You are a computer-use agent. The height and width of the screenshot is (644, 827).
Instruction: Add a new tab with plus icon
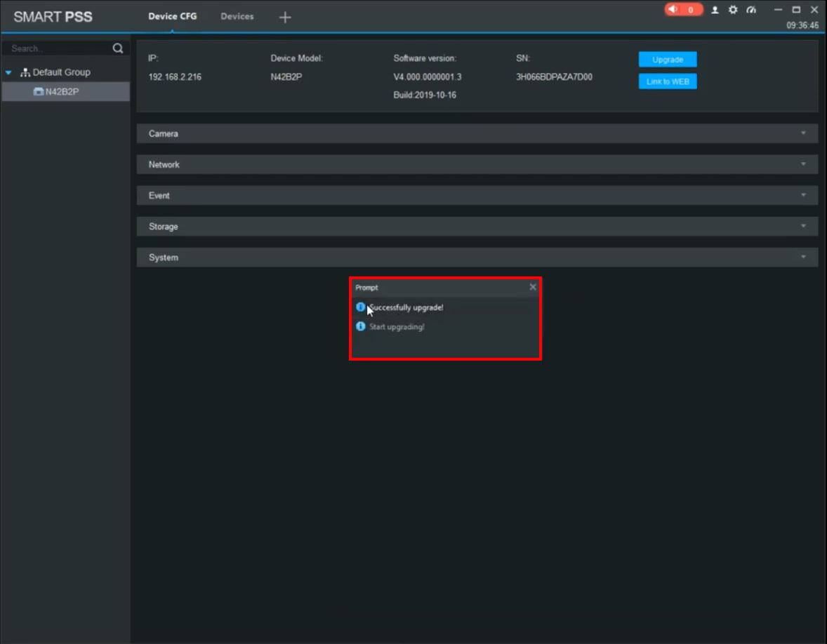coord(285,18)
